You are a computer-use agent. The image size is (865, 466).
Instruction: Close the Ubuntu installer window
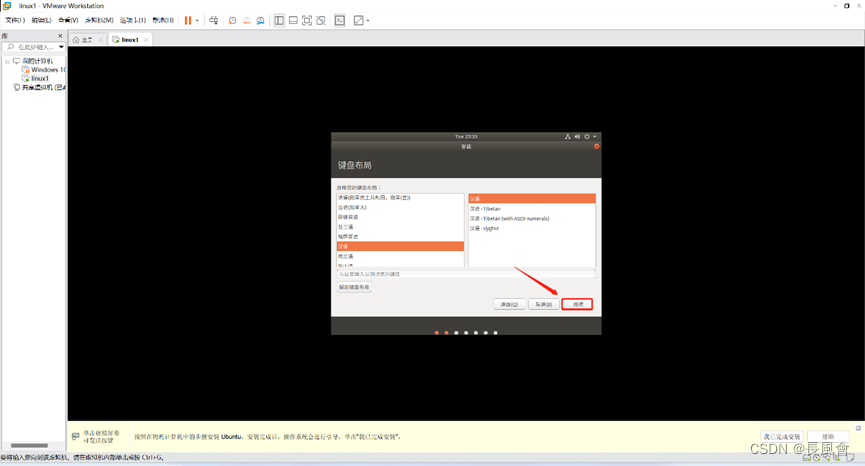(x=596, y=147)
